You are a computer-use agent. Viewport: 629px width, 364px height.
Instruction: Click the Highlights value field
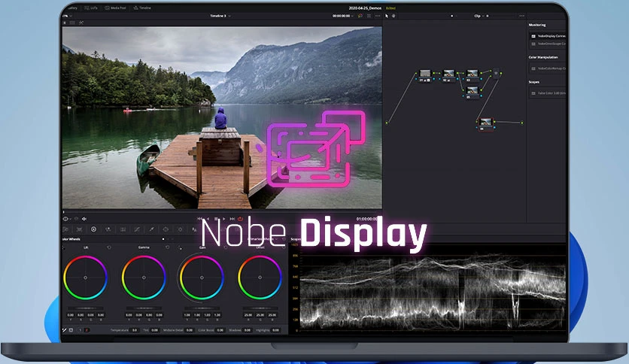tap(275, 330)
